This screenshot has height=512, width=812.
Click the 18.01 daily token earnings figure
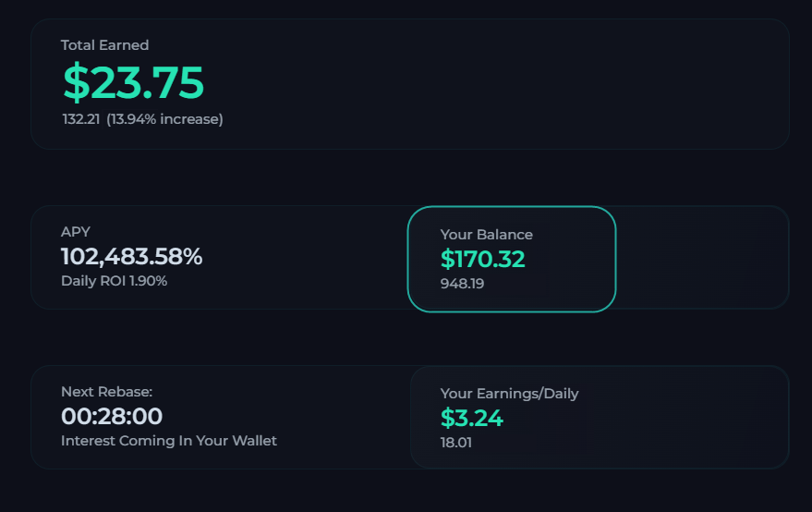click(455, 443)
